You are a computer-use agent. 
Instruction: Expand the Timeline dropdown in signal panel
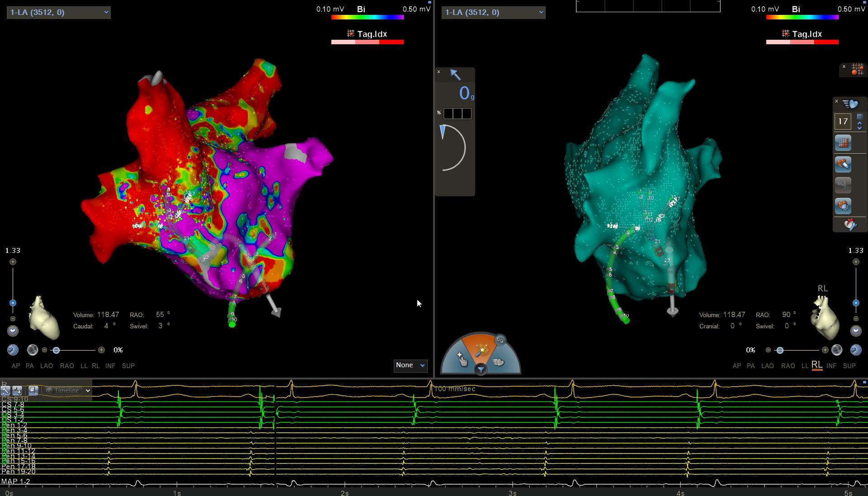(68, 390)
